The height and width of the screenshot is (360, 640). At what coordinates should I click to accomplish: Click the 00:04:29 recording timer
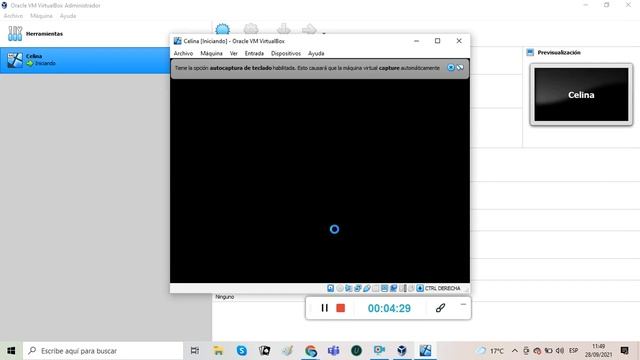pos(389,308)
